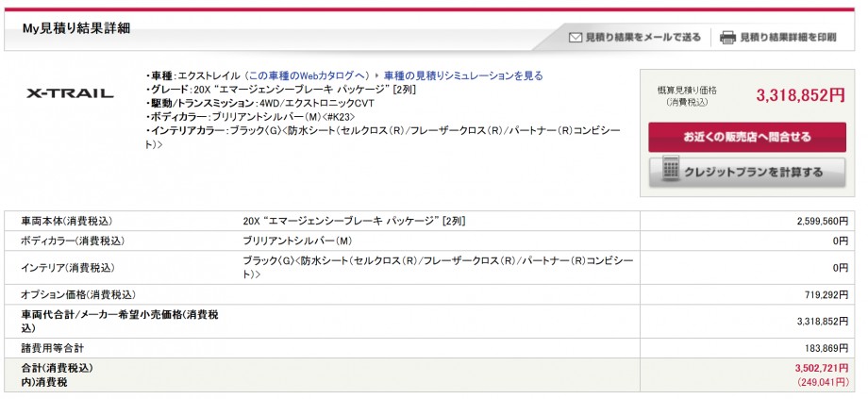Click the オプション価格(消費税込) row label
This screenshot has width=868, height=399.
78,294
